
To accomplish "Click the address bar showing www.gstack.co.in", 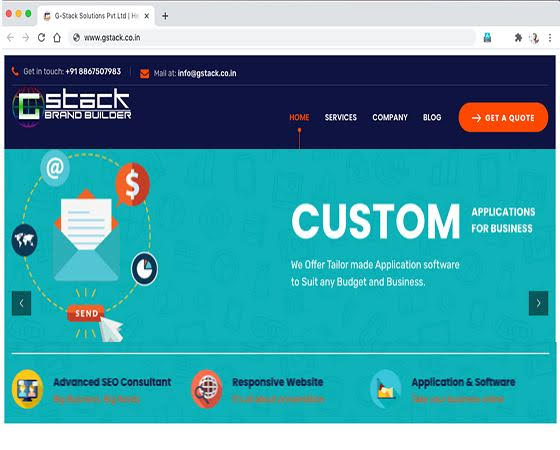I will pyautogui.click(x=272, y=38).
